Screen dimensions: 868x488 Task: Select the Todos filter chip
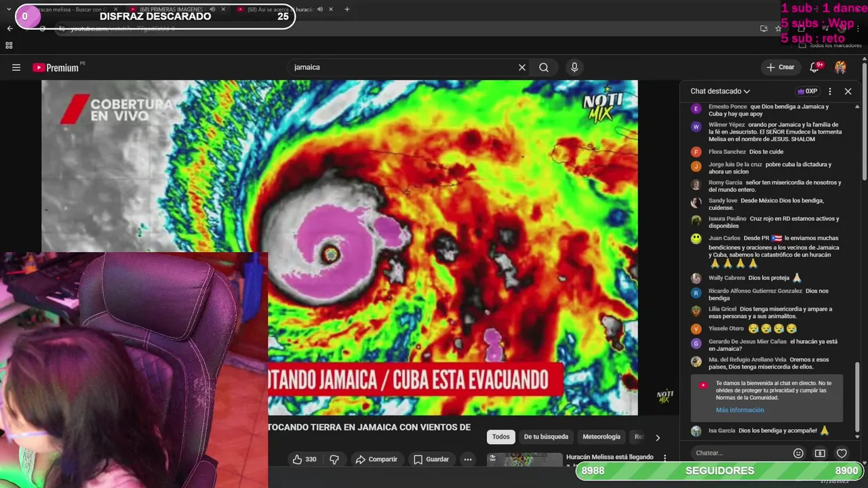coord(501,436)
